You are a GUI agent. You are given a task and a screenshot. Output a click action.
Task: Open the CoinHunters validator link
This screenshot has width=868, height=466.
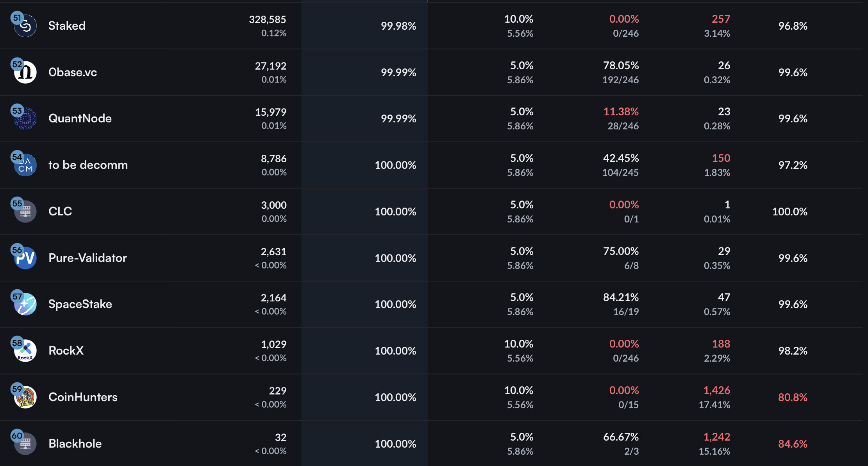83,397
